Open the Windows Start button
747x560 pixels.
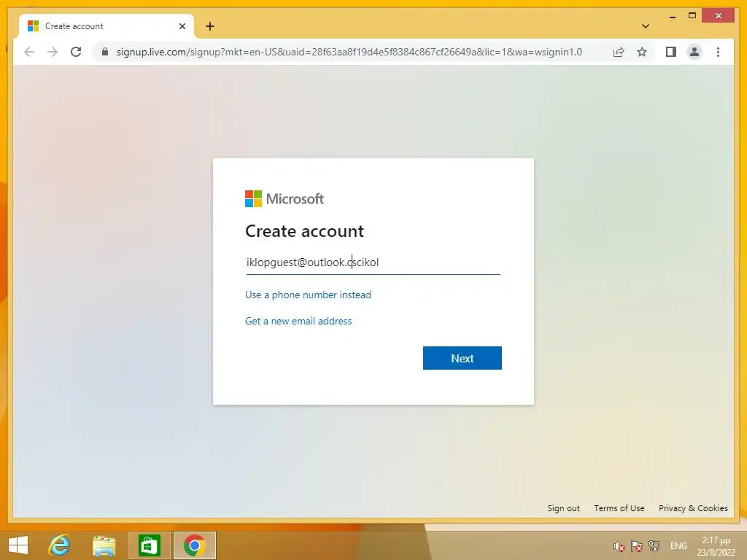[18, 545]
